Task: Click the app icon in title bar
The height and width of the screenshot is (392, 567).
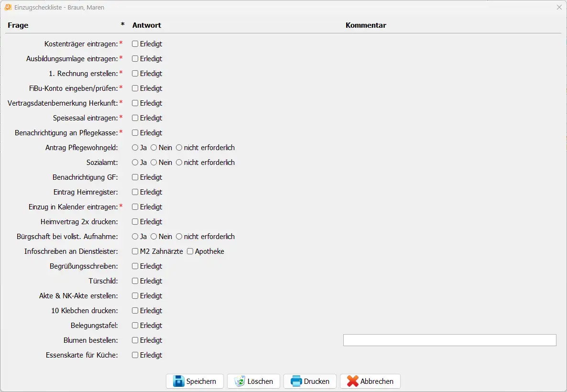Action: point(8,7)
